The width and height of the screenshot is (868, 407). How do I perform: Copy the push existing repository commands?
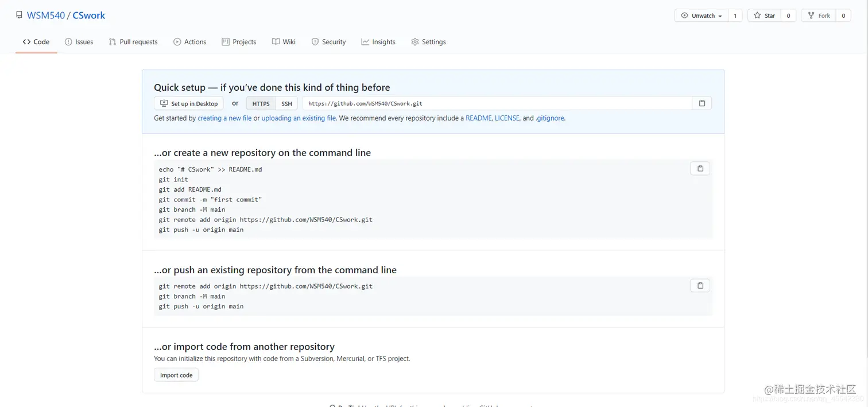pyautogui.click(x=700, y=286)
